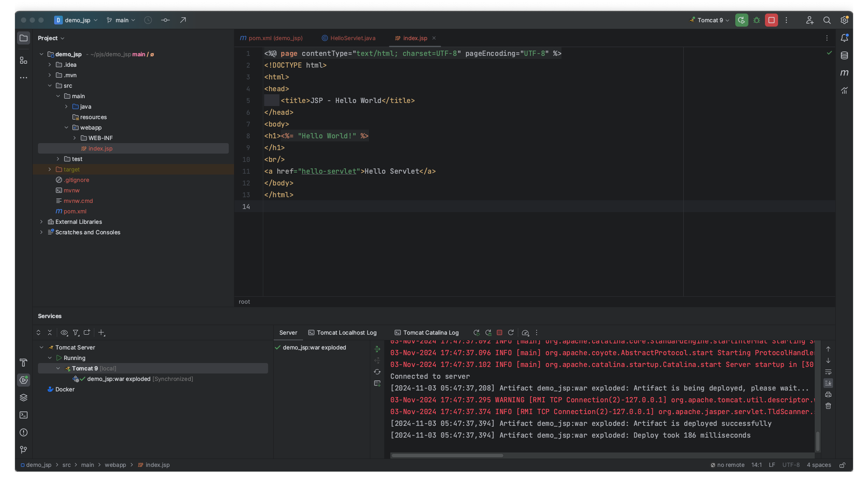Click the console horizontal scrollbar thumb
868x490 pixels.
click(x=447, y=456)
